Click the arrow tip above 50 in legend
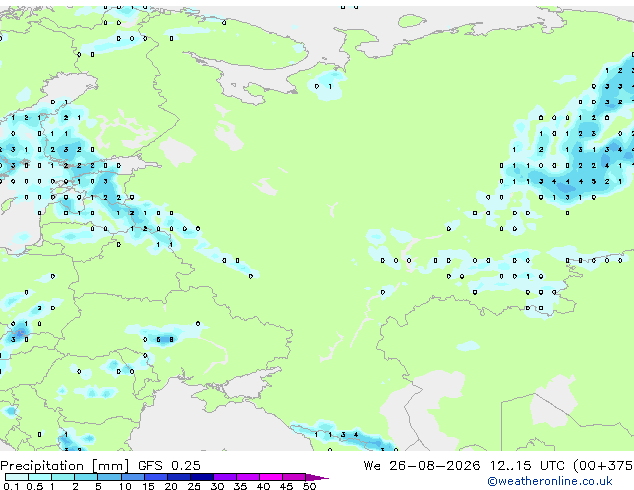 tap(317, 477)
